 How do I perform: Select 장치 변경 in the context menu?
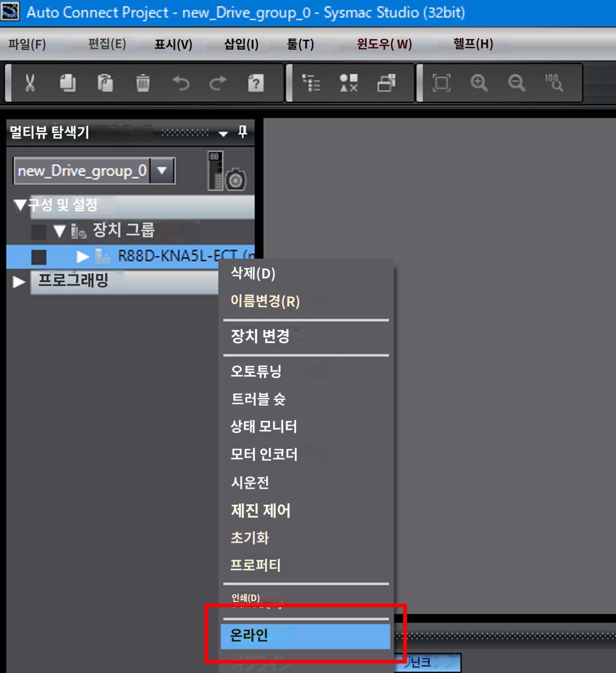point(305,336)
